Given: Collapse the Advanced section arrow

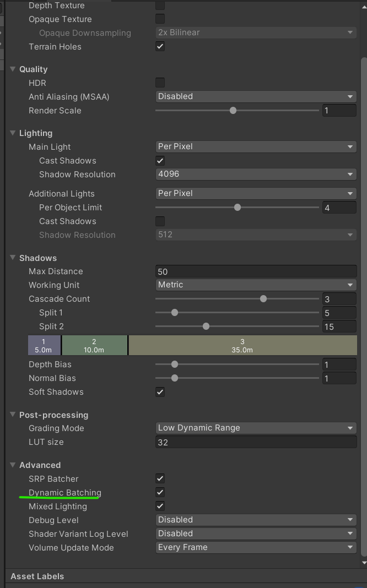Looking at the screenshot, I should 13,465.
